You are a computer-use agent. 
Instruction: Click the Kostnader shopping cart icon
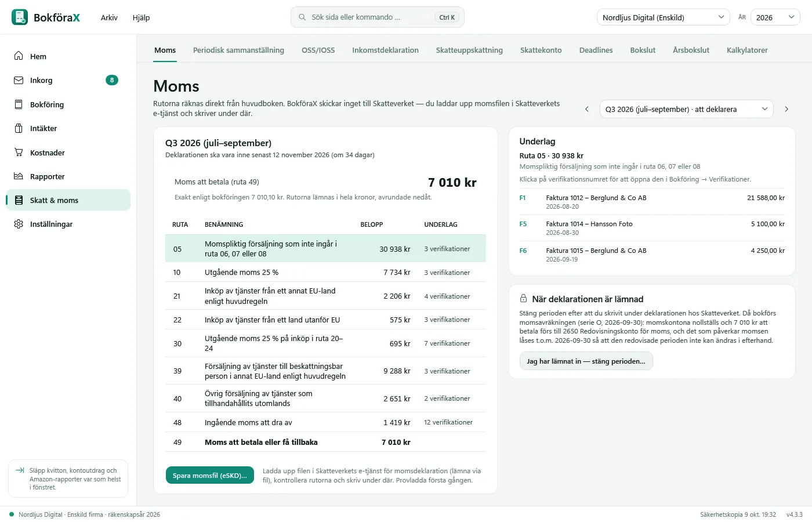(19, 153)
